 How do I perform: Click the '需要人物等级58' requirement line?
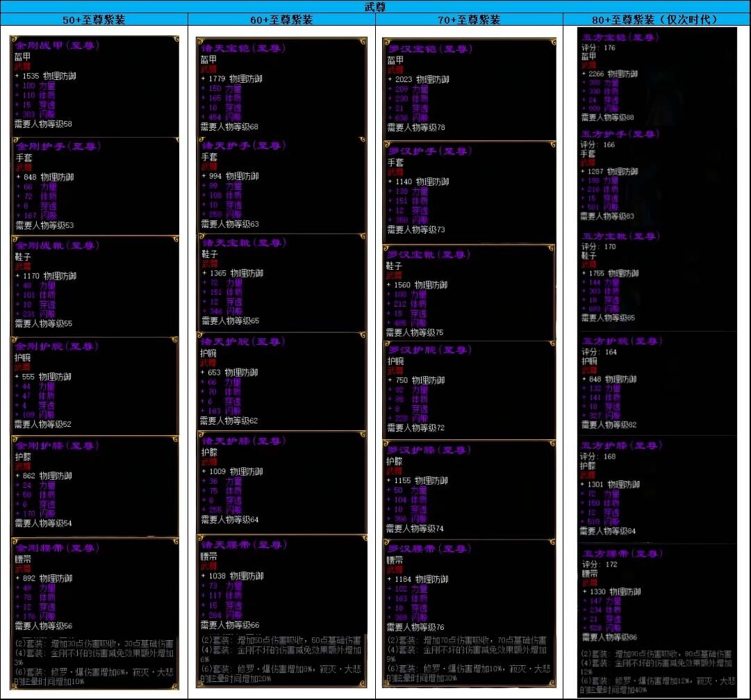pos(43,124)
